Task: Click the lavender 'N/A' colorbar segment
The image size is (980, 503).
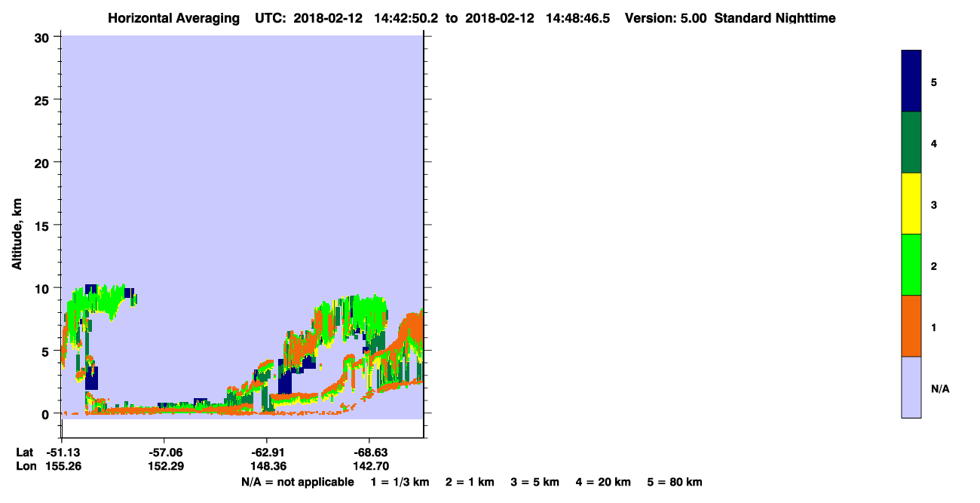Action: (x=911, y=387)
